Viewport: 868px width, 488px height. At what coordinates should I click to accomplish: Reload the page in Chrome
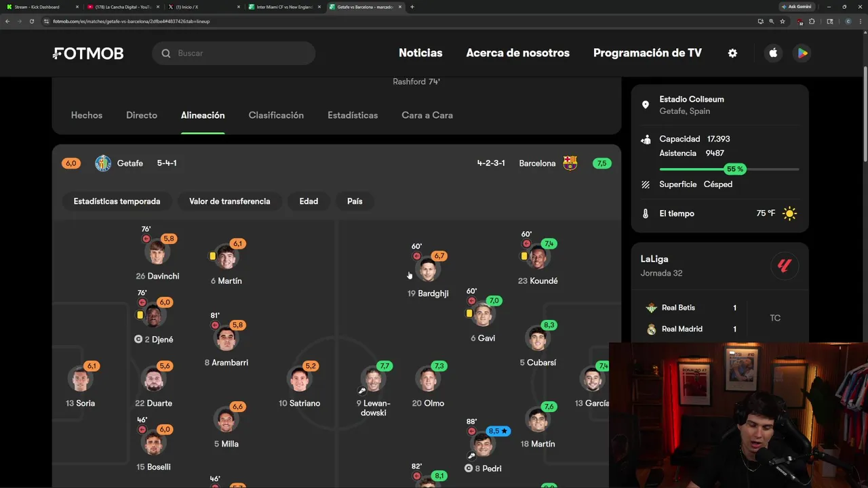click(x=31, y=21)
